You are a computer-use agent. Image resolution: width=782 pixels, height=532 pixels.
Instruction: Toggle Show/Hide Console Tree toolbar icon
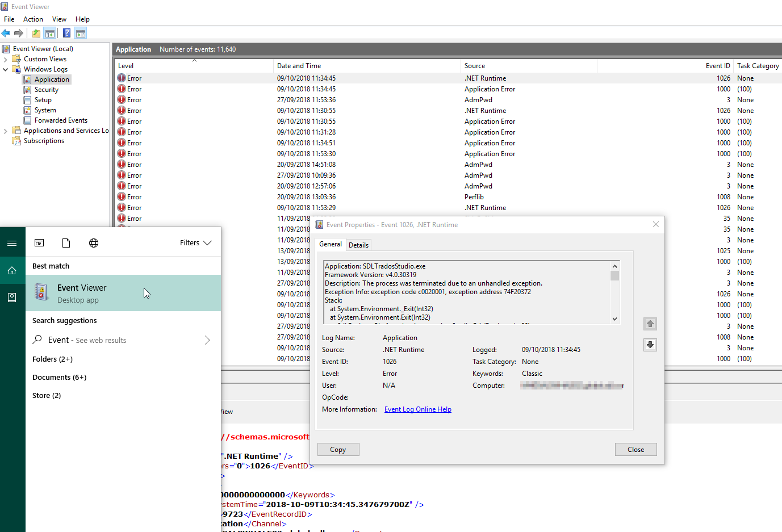click(50, 33)
